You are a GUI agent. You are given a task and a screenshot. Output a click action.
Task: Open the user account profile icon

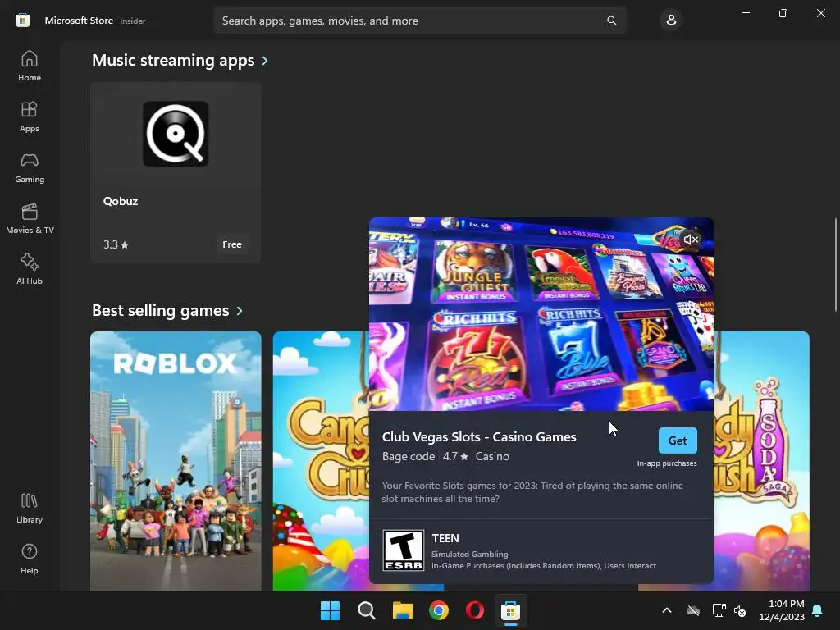tap(671, 21)
